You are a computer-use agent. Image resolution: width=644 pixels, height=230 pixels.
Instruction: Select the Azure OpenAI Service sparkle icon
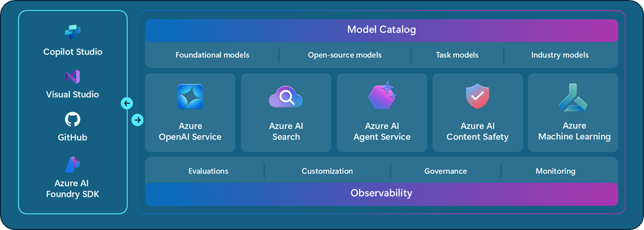click(x=190, y=97)
